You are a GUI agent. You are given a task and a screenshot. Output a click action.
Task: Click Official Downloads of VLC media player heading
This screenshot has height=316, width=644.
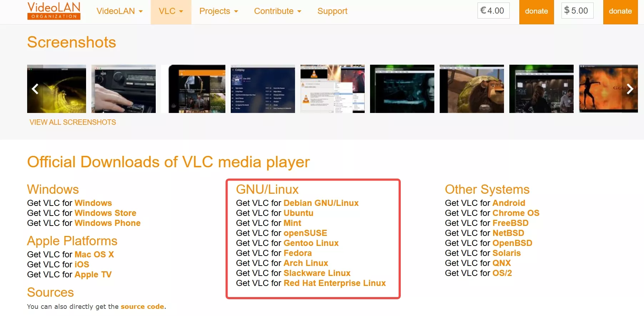point(168,162)
